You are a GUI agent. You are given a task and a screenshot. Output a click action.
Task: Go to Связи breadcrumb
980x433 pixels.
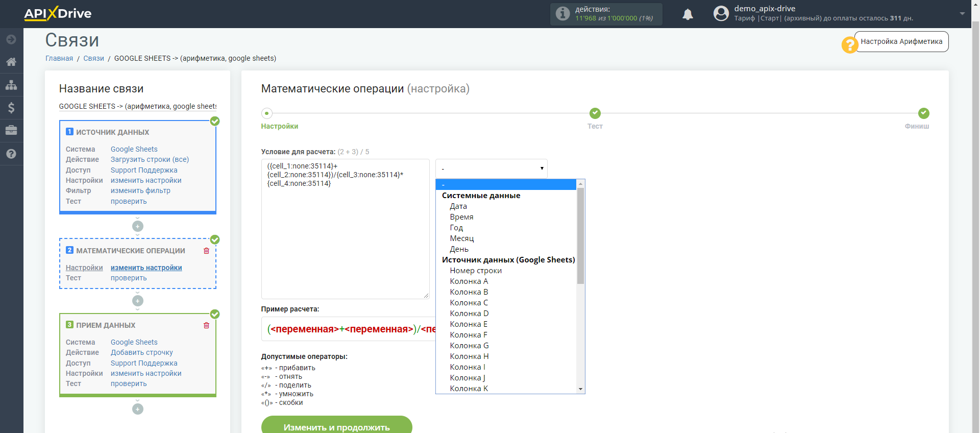94,58
